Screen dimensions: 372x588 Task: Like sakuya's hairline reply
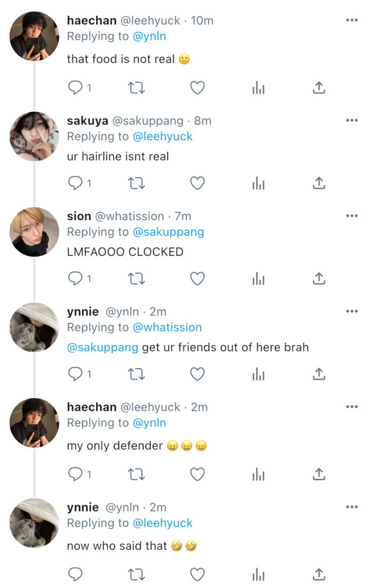tap(197, 183)
